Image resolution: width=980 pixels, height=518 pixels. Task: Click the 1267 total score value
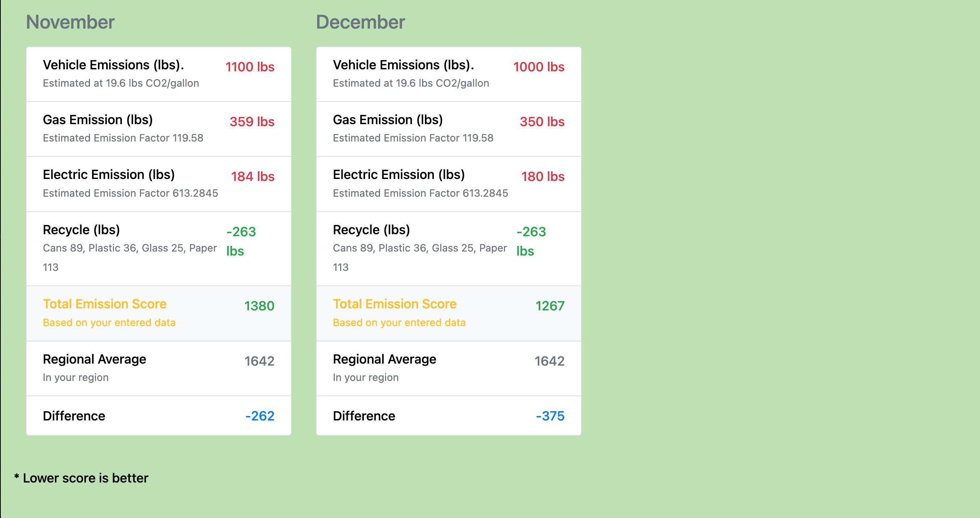coord(550,306)
